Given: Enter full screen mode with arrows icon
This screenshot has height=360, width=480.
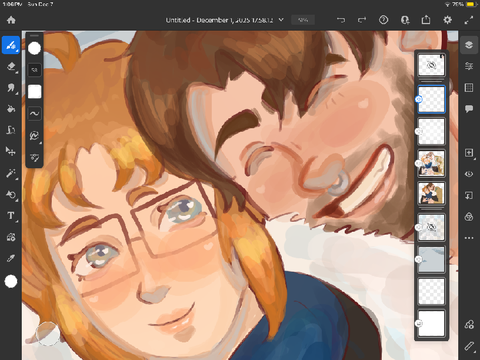Looking at the screenshot, I should (469, 20).
